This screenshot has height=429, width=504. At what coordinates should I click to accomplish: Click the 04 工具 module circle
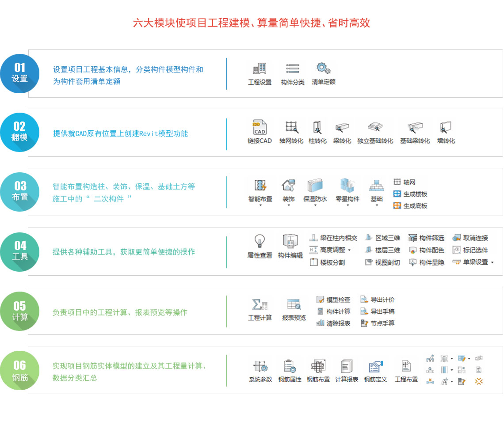19,252
